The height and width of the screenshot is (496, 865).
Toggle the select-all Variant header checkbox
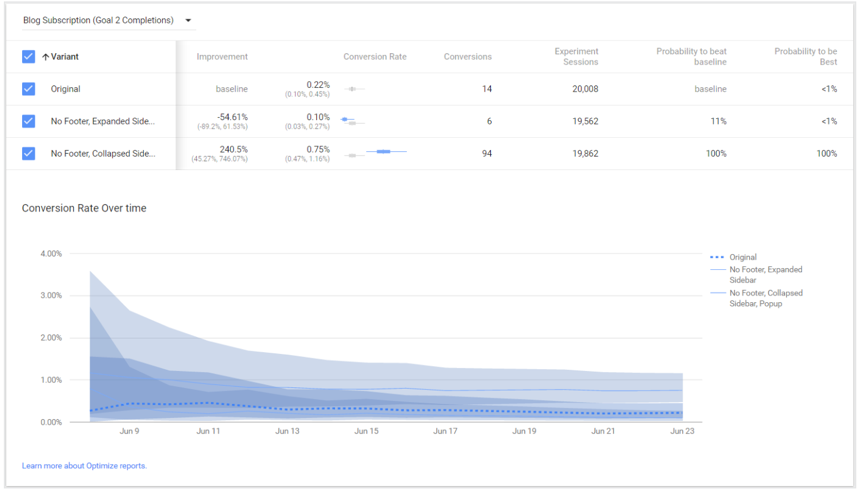tap(28, 57)
